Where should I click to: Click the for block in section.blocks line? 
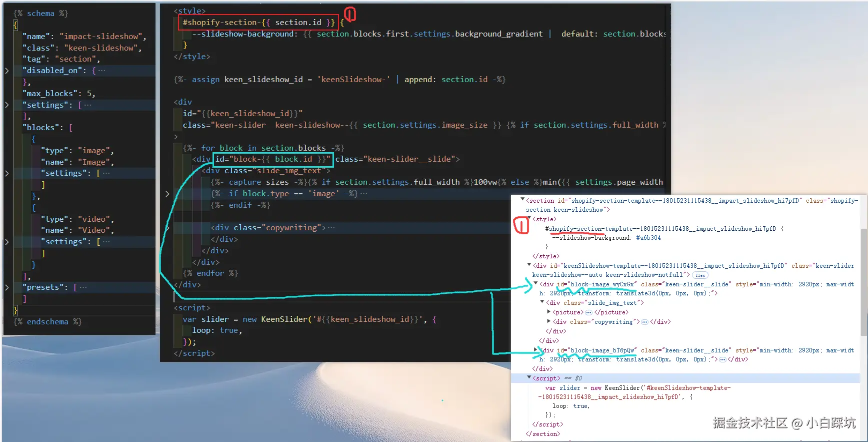pos(263,148)
